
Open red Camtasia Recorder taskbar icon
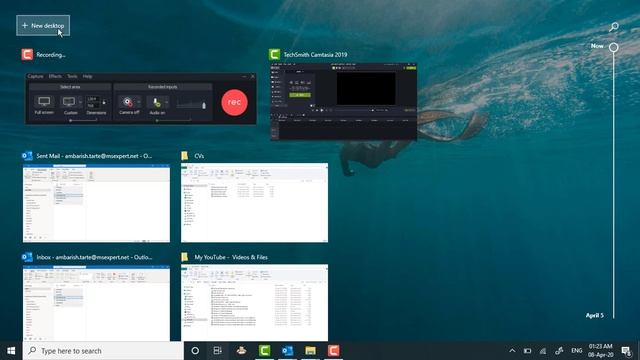click(x=333, y=351)
